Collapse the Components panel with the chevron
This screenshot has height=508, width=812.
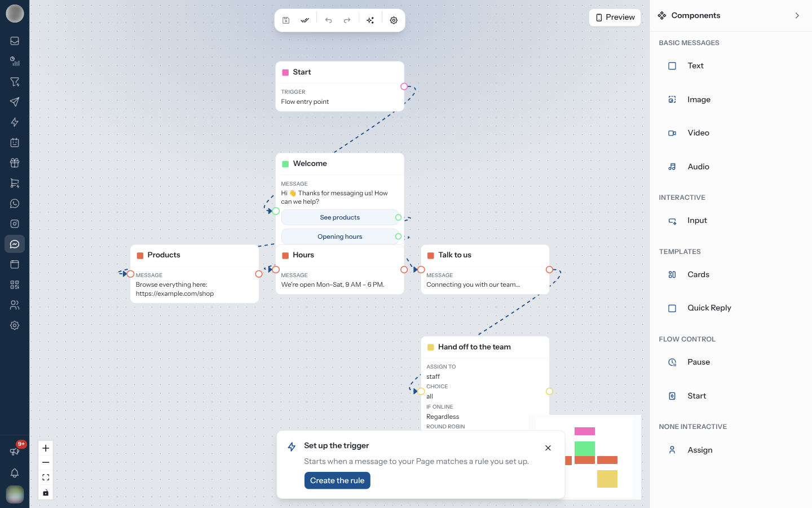(797, 16)
